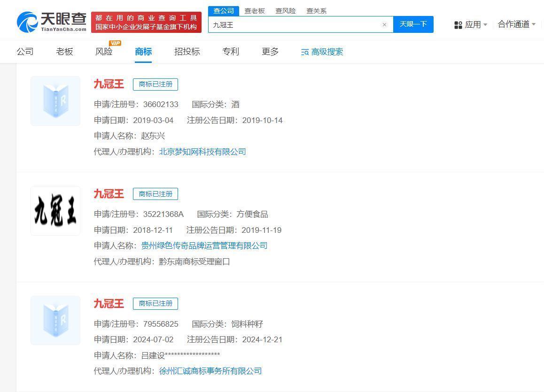Click the search field containing 九冠王

click(x=294, y=25)
